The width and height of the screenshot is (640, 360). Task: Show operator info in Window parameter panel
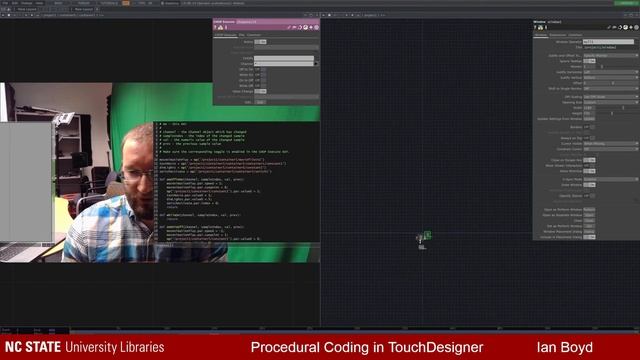[546, 27]
